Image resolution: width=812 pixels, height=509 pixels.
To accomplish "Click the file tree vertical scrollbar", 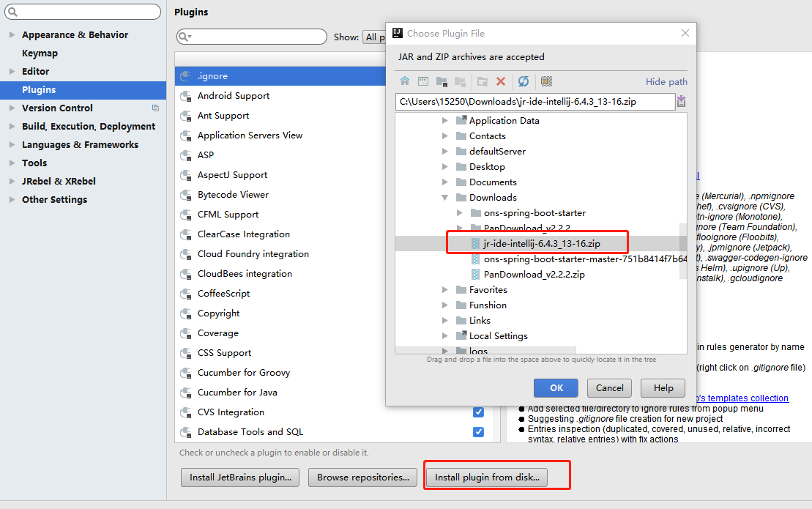I will pyautogui.click(x=683, y=252).
